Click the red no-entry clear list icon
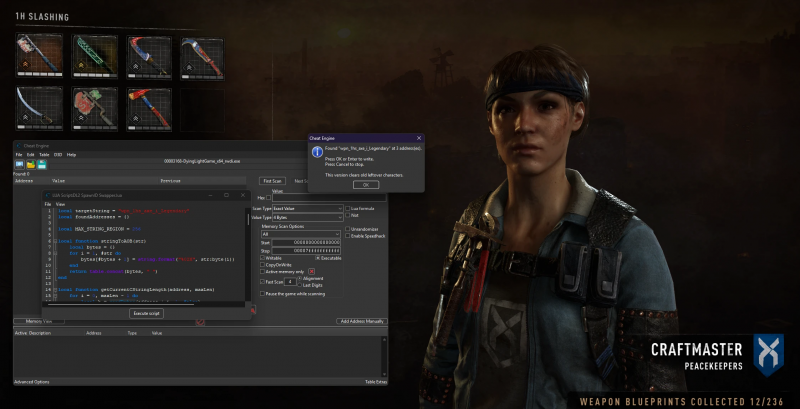 click(x=200, y=322)
